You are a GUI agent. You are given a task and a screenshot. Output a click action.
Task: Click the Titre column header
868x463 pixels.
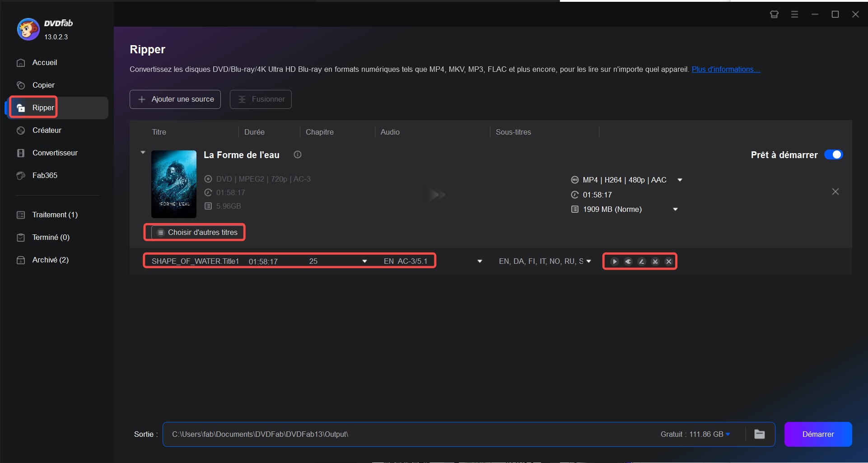[159, 132]
